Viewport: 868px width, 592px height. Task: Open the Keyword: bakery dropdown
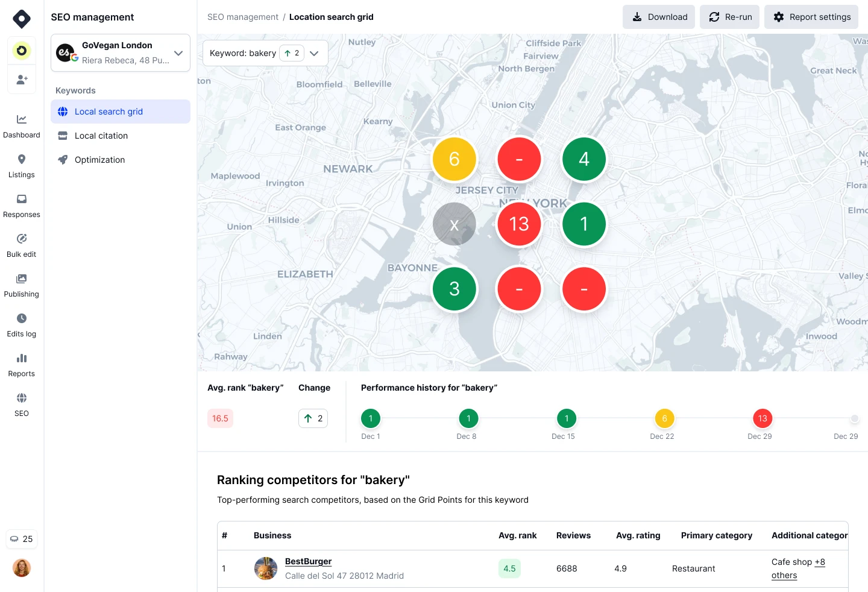click(314, 53)
